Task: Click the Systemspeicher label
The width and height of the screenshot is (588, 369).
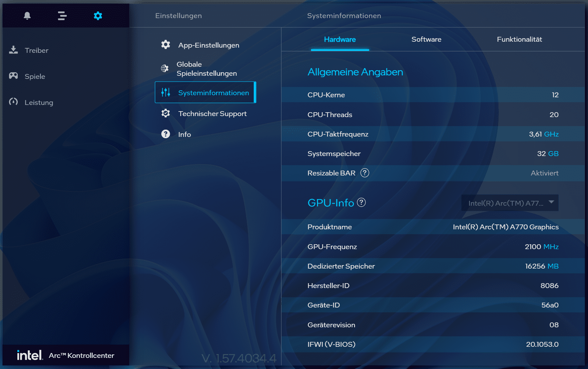Action: pos(334,154)
